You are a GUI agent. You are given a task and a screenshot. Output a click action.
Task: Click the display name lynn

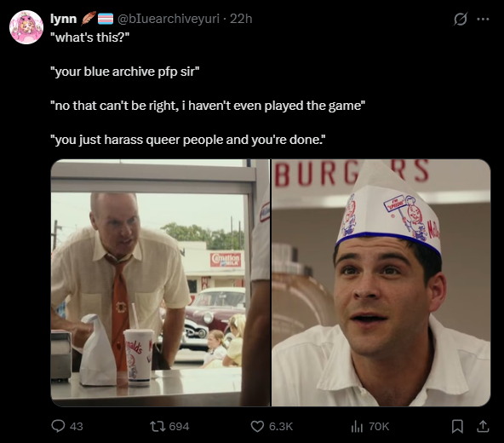64,19
